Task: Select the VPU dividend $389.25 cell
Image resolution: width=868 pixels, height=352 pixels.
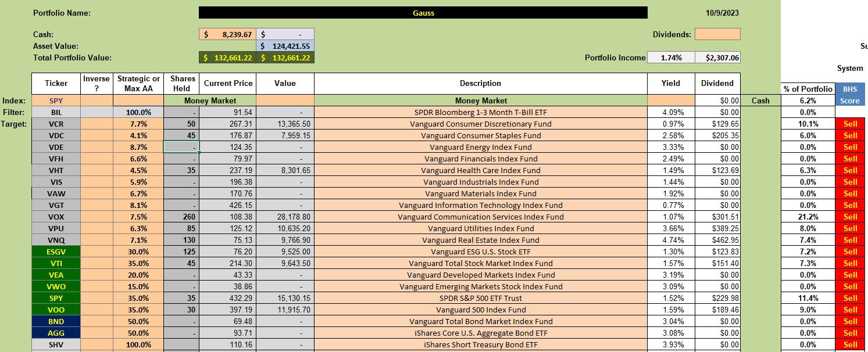Action: (x=717, y=228)
